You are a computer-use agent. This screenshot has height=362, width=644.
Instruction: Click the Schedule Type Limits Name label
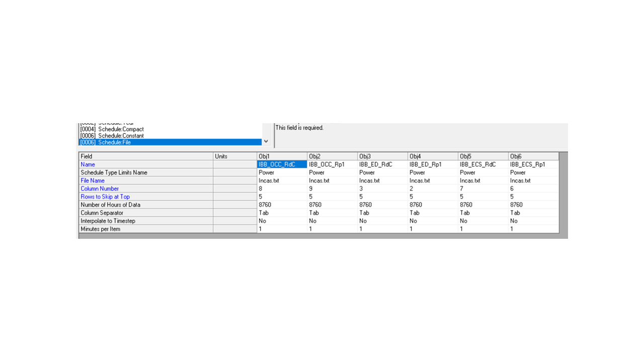146,172
